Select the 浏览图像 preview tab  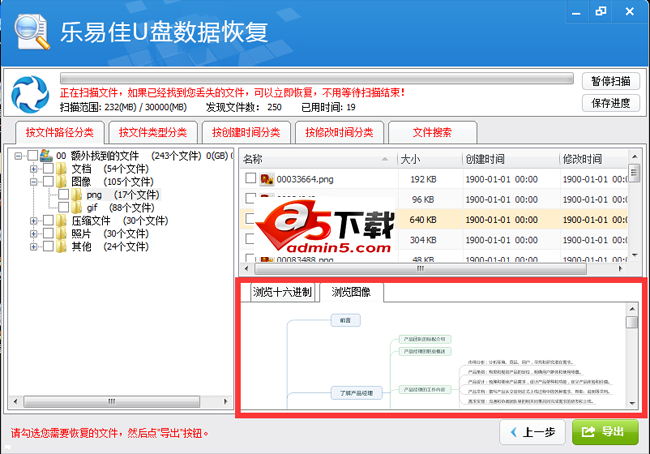(x=351, y=292)
